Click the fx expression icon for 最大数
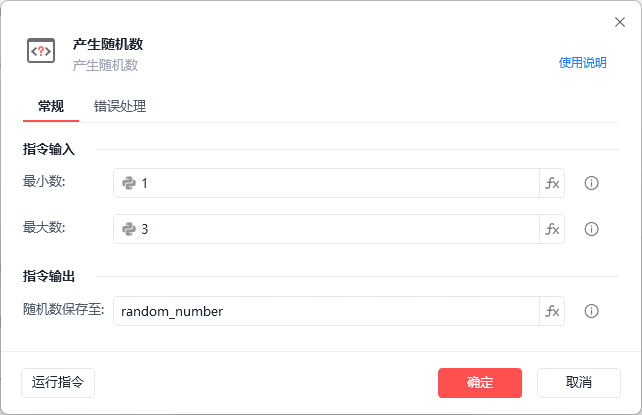 point(552,229)
